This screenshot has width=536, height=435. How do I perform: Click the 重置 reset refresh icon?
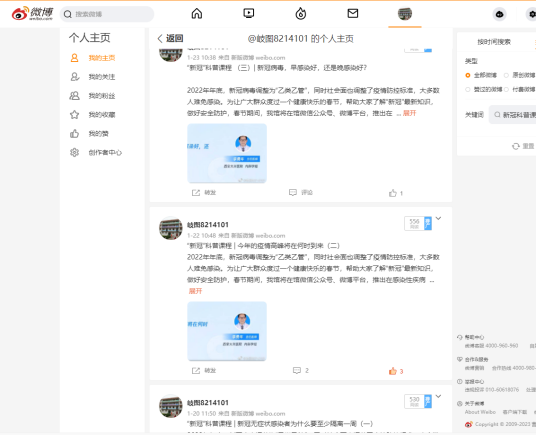click(x=515, y=146)
